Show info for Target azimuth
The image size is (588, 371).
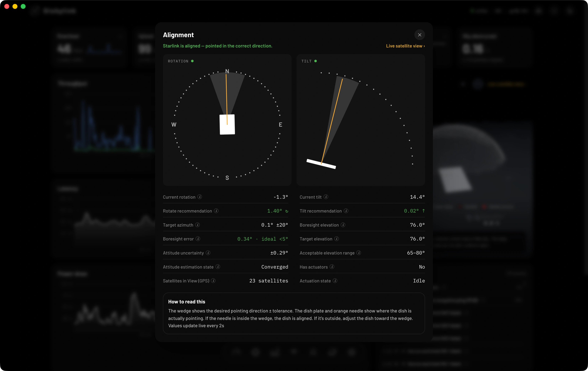coord(197,225)
